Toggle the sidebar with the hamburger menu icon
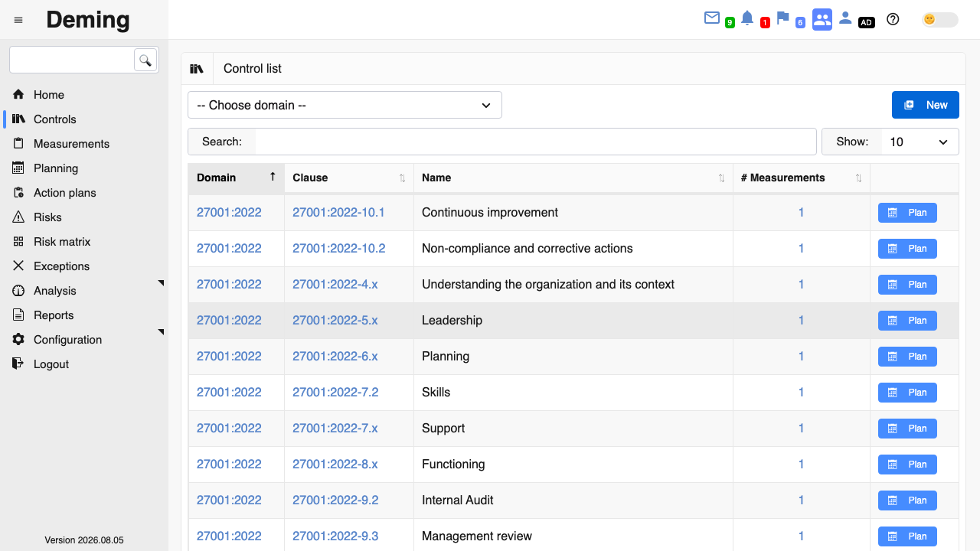 [x=18, y=20]
